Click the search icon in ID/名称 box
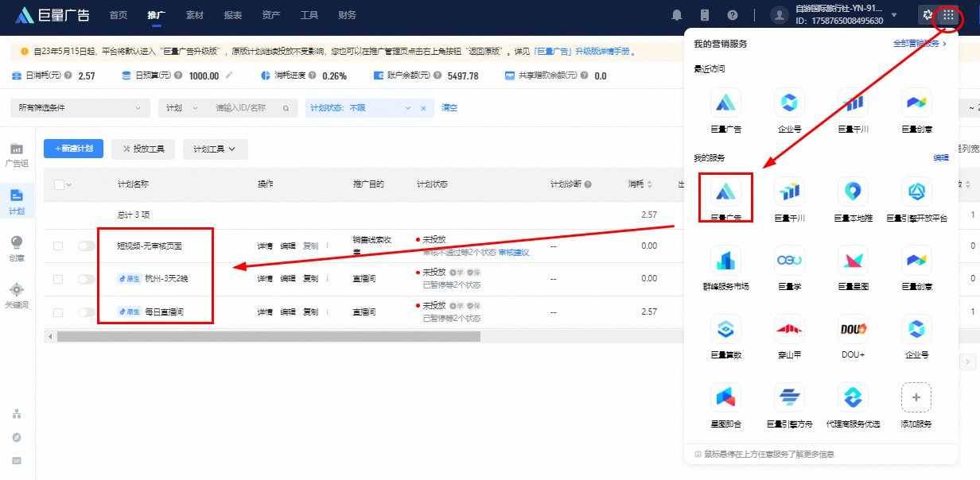Image resolution: width=980 pixels, height=480 pixels. click(x=286, y=108)
